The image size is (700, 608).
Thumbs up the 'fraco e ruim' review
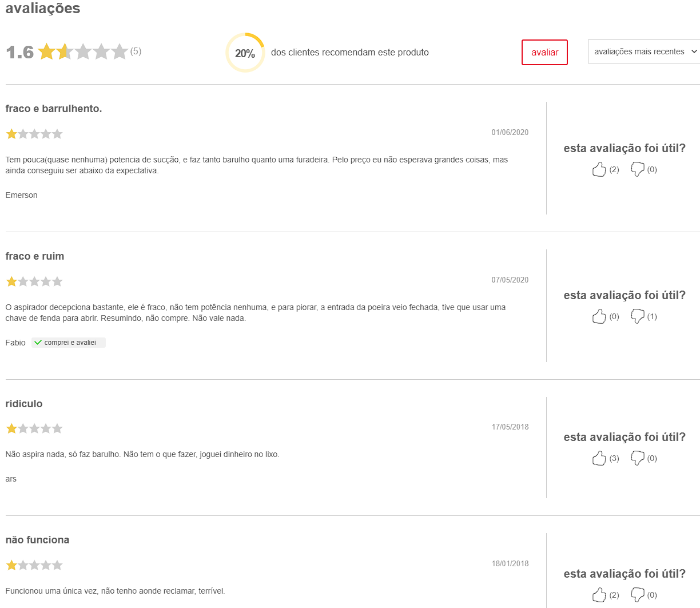(599, 316)
